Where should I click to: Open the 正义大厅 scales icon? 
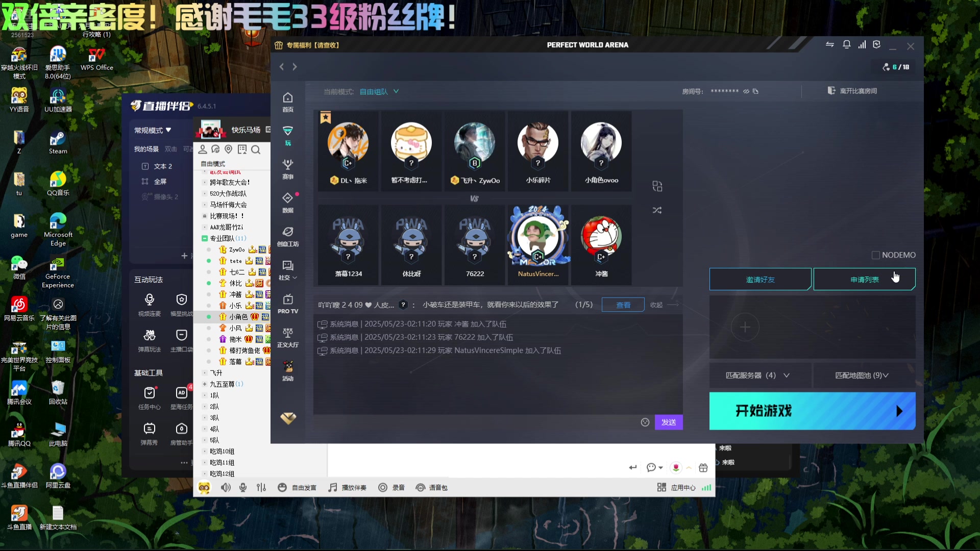point(288,338)
